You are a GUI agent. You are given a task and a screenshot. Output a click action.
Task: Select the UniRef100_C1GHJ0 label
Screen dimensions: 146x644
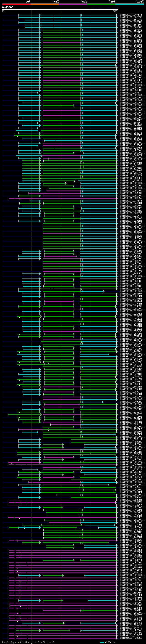click(x=131, y=216)
